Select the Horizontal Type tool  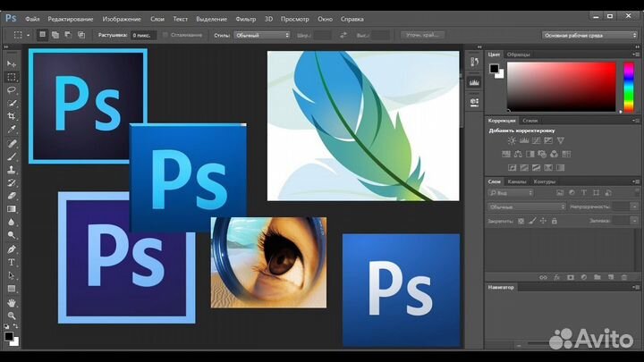[12, 262]
